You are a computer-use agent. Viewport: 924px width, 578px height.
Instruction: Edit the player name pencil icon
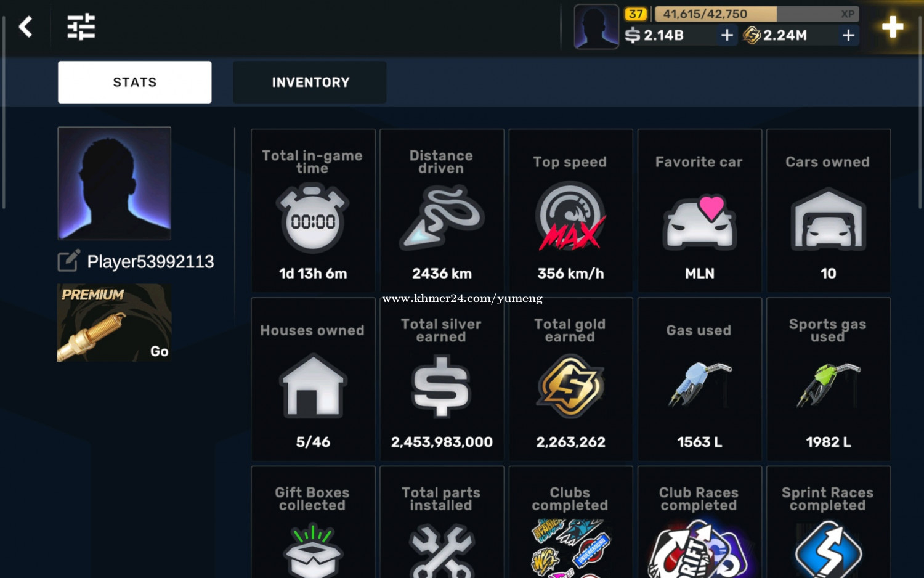point(68,261)
